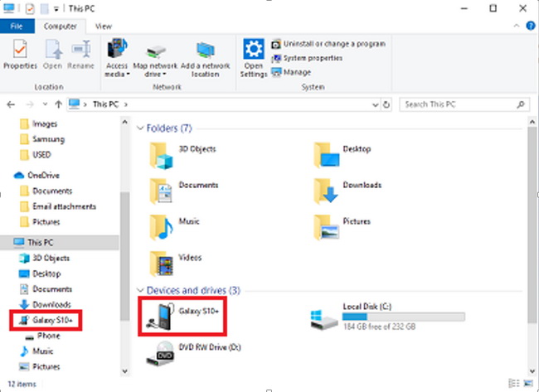Click navigation pane scroll down arrow
The width and height of the screenshot is (539, 392).
click(124, 371)
